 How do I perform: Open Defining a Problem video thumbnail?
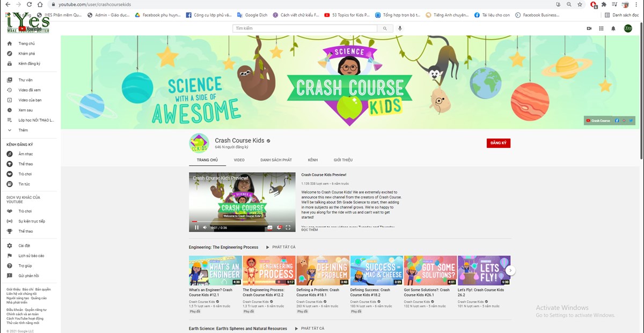coord(323,270)
